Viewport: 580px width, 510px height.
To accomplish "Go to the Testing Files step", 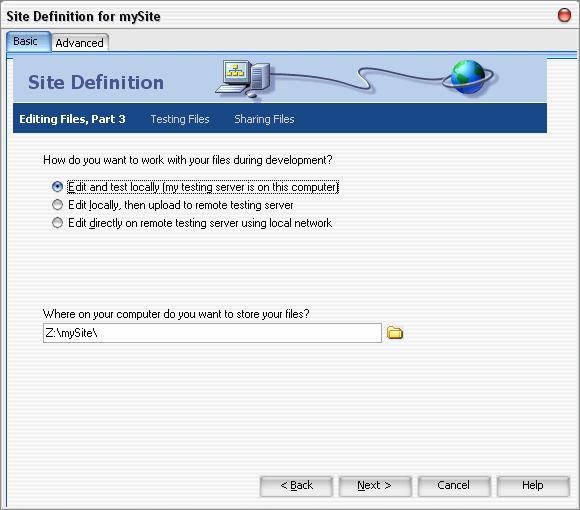I will pos(180,119).
